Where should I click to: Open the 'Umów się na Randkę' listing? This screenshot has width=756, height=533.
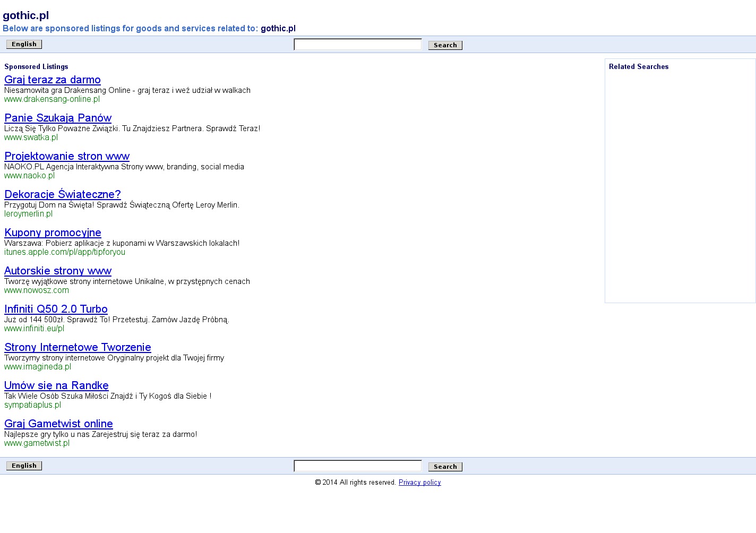[x=56, y=386]
